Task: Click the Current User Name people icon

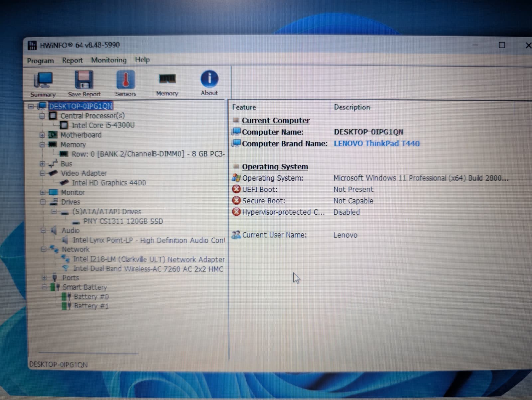Action: pos(236,235)
